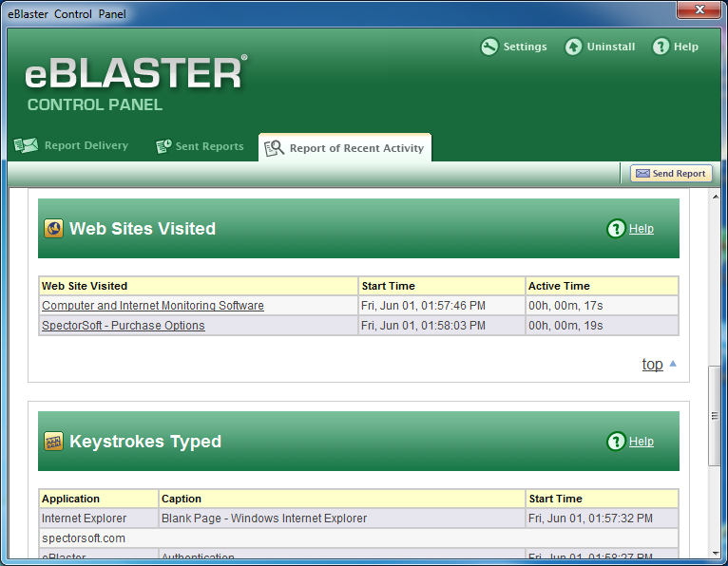Screen dimensions: 728x566
Task: Click help icon in Keystrokes Typed header
Action: (x=616, y=442)
